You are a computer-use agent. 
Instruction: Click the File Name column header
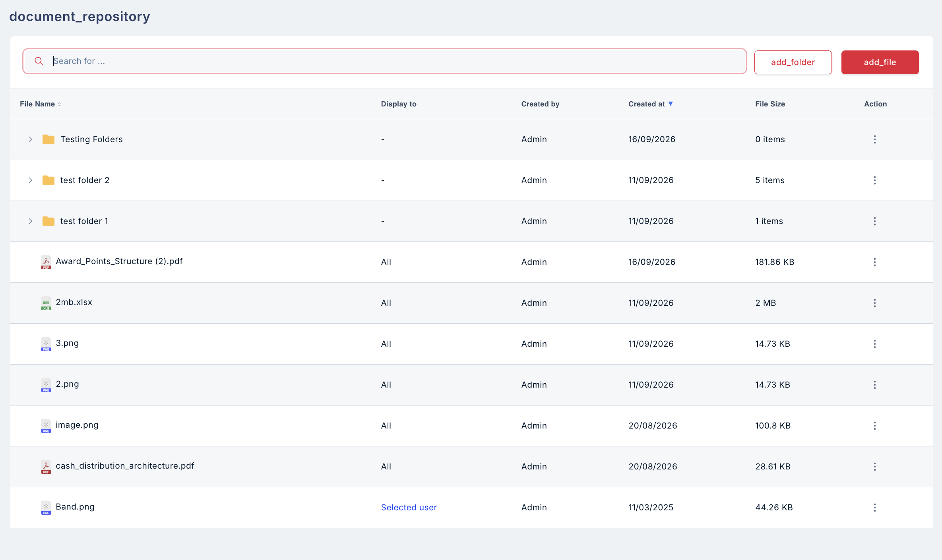click(x=37, y=104)
